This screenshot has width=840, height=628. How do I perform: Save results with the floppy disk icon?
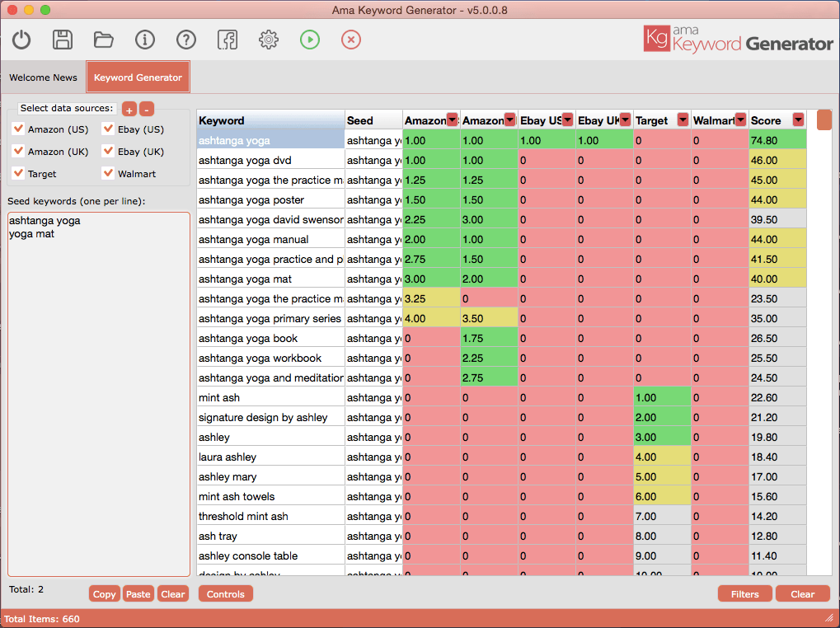point(63,40)
